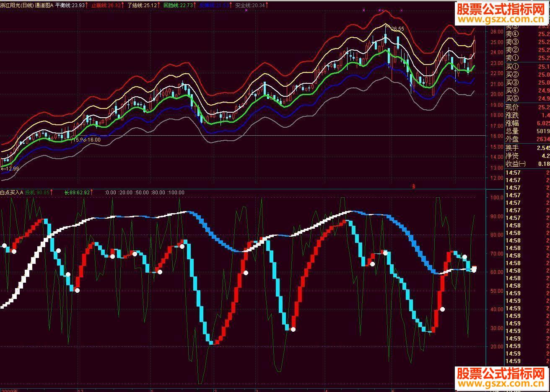This screenshot has width=550, height=392.
Task: Select the 买④ order book row
Action: [x=527, y=90]
